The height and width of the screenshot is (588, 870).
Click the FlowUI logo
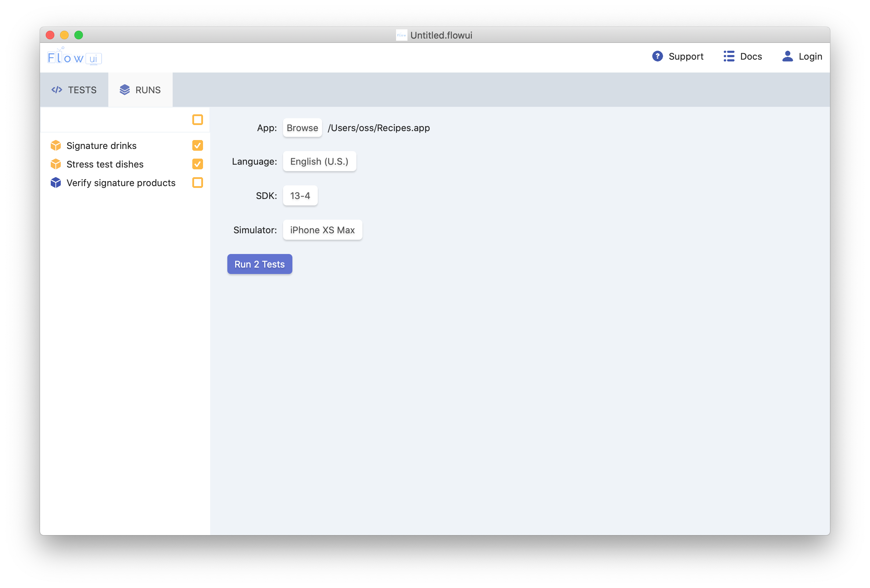(74, 57)
